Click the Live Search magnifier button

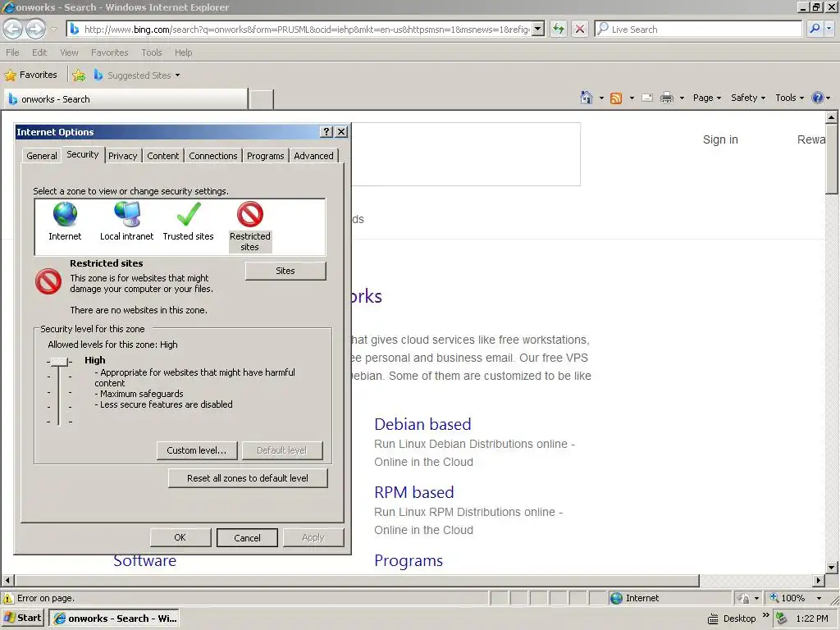[815, 29]
